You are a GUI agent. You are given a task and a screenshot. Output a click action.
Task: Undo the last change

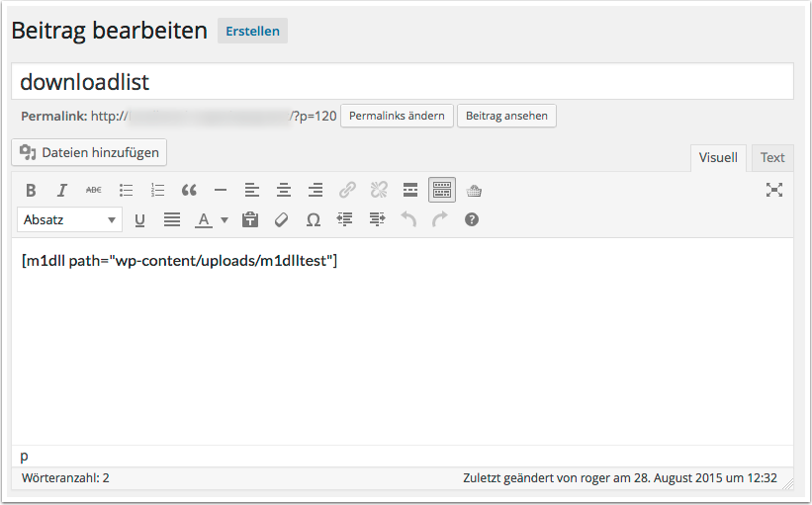tap(408, 220)
